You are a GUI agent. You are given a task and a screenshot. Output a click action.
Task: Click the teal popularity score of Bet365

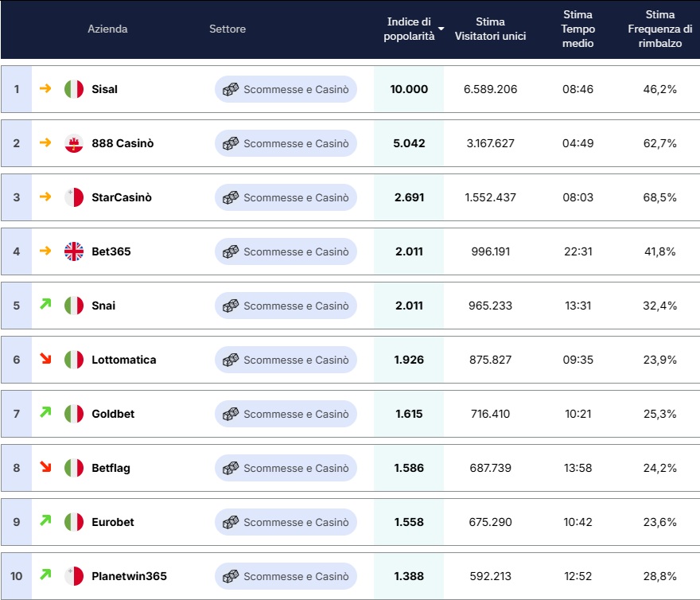click(x=409, y=251)
